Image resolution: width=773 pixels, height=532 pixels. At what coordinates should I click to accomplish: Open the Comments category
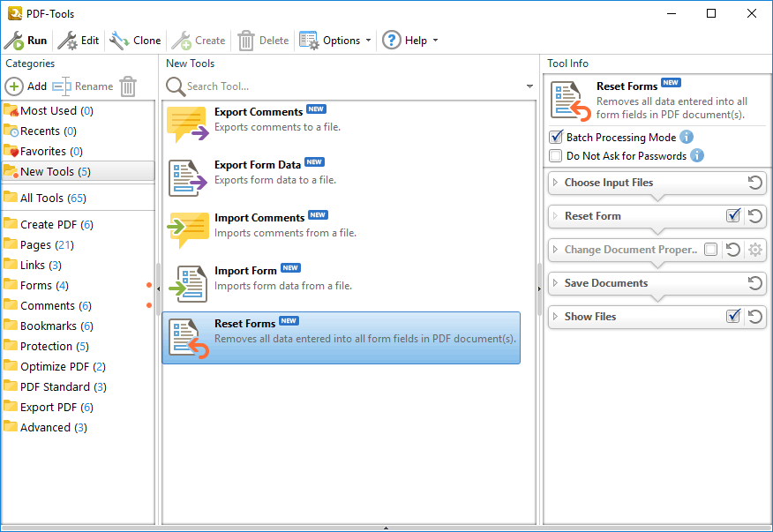78,305
